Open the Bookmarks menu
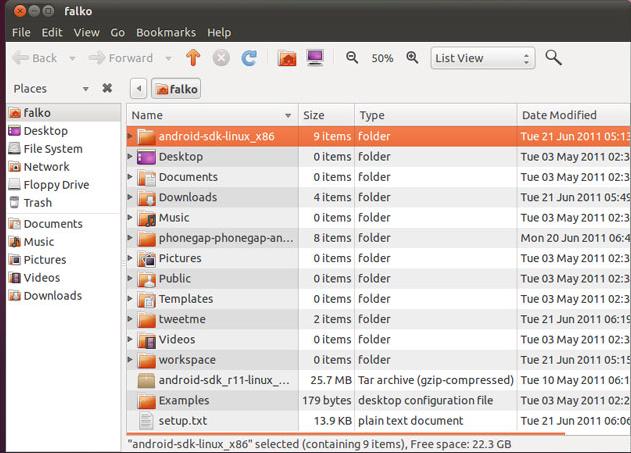The image size is (631, 453). point(166,32)
